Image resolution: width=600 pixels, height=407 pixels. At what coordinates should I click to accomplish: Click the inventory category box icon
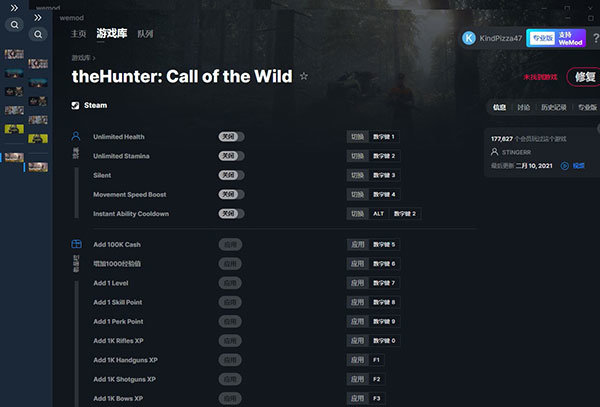pyautogui.click(x=75, y=244)
